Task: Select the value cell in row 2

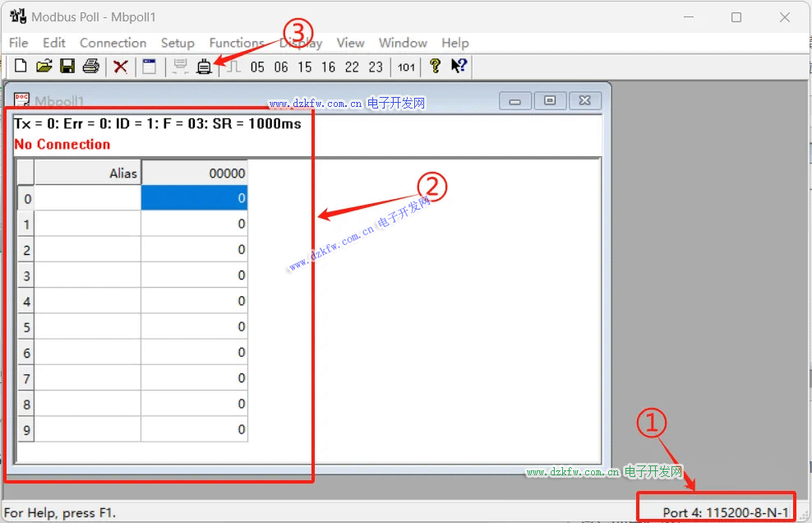Action: [x=195, y=249]
